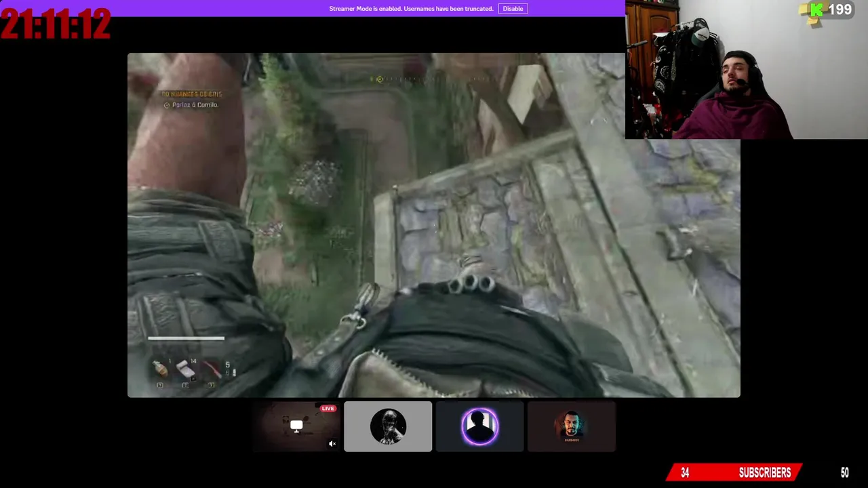The height and width of the screenshot is (488, 868).
Task: Select the participant with purple glowing avatar
Action: pos(479,426)
